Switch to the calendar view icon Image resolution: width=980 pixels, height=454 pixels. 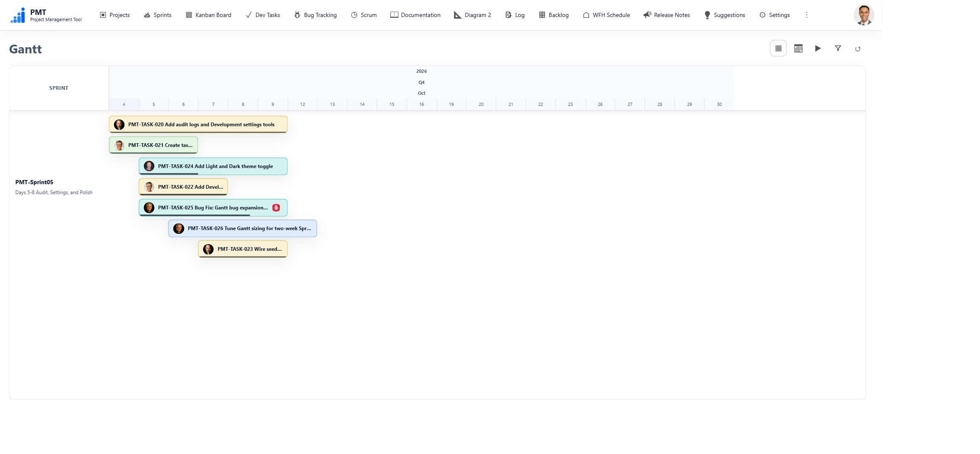point(798,48)
